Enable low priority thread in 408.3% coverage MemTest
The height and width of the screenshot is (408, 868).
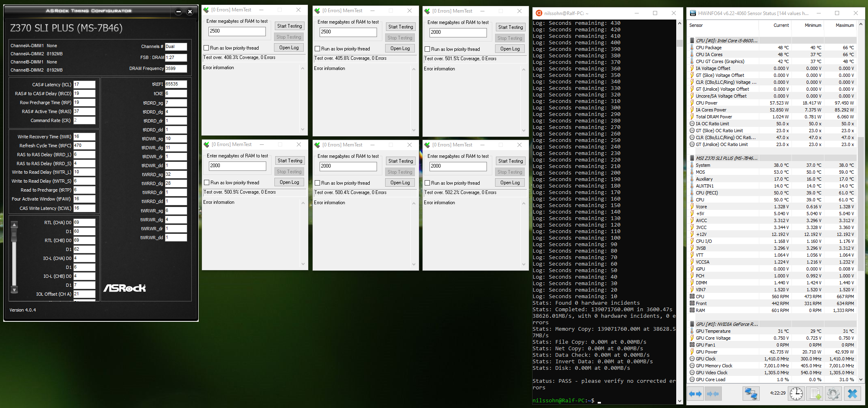pos(206,48)
